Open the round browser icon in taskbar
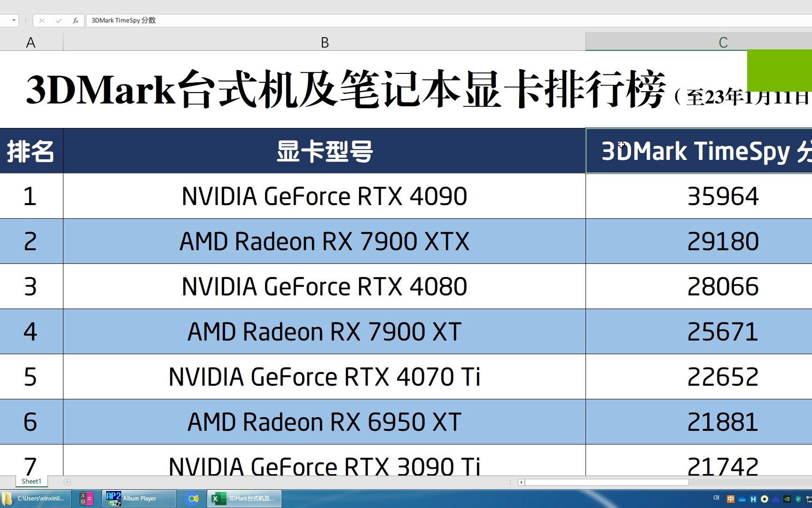Screen dimensions: 812x508 pos(193,499)
